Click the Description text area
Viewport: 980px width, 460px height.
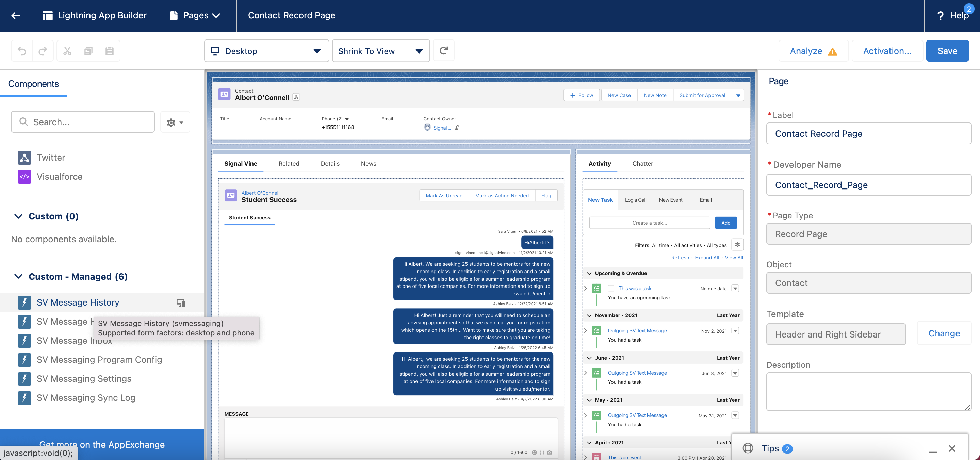coord(868,392)
